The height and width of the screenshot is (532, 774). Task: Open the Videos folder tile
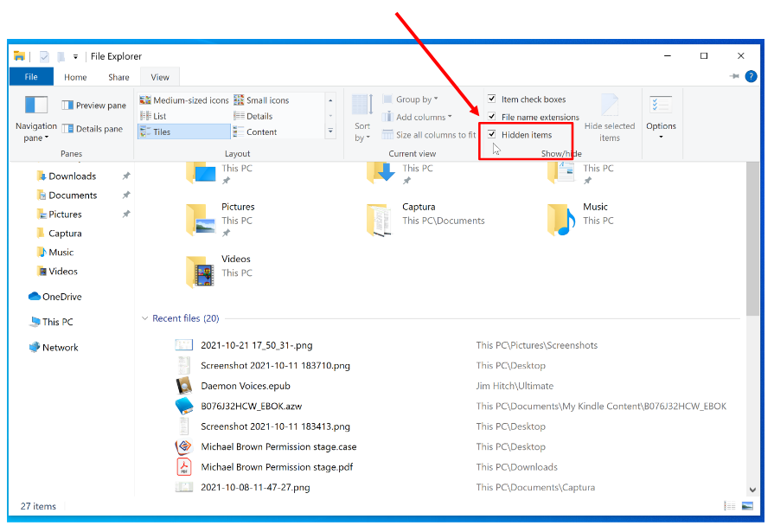221,271
